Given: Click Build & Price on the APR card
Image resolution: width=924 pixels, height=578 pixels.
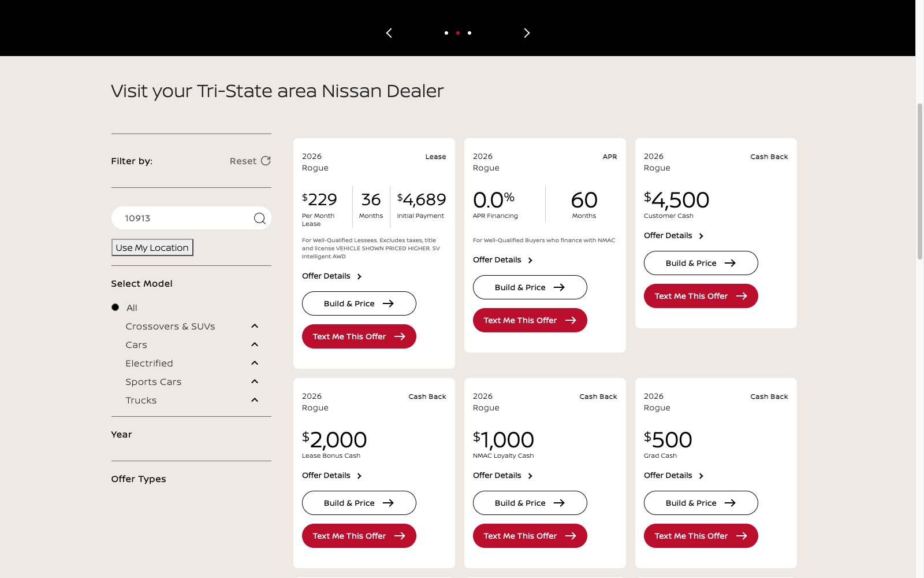Looking at the screenshot, I should point(530,287).
